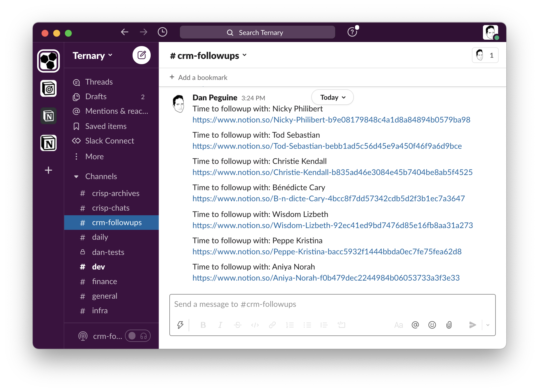Hide formatting with the Aa icon
This screenshot has width=539, height=392.
[x=398, y=325]
